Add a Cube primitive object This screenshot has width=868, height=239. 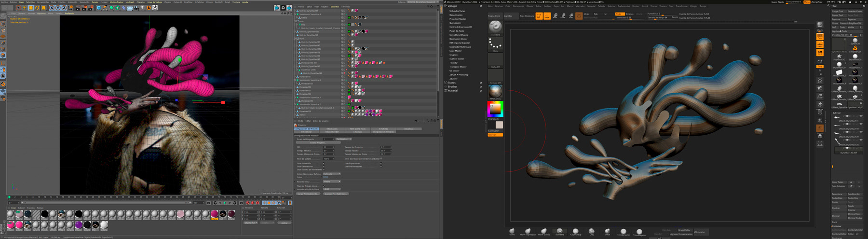tap(99, 8)
